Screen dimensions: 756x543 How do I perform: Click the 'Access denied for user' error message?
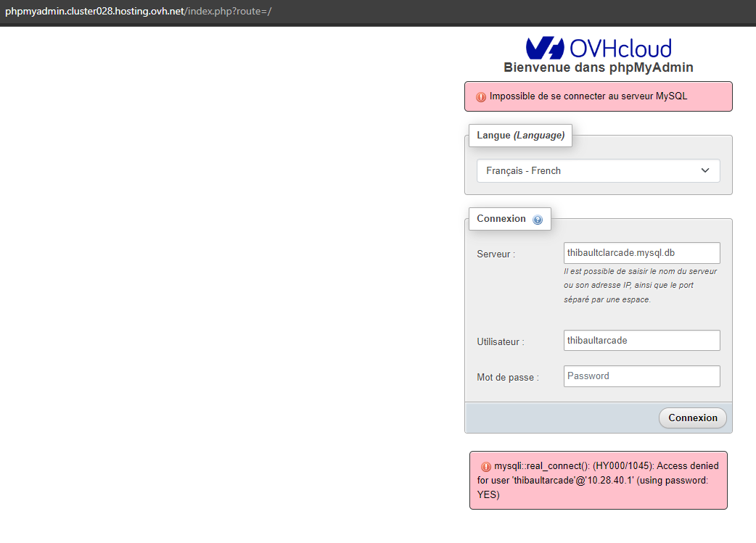[598, 480]
